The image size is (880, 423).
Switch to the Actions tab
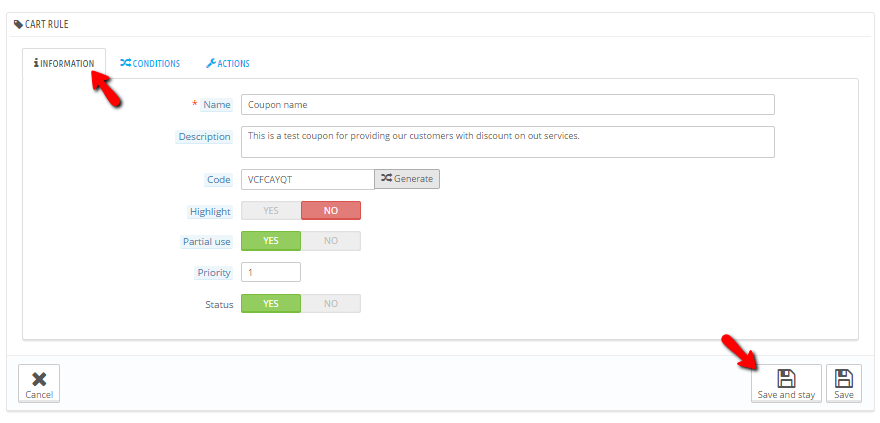point(228,63)
